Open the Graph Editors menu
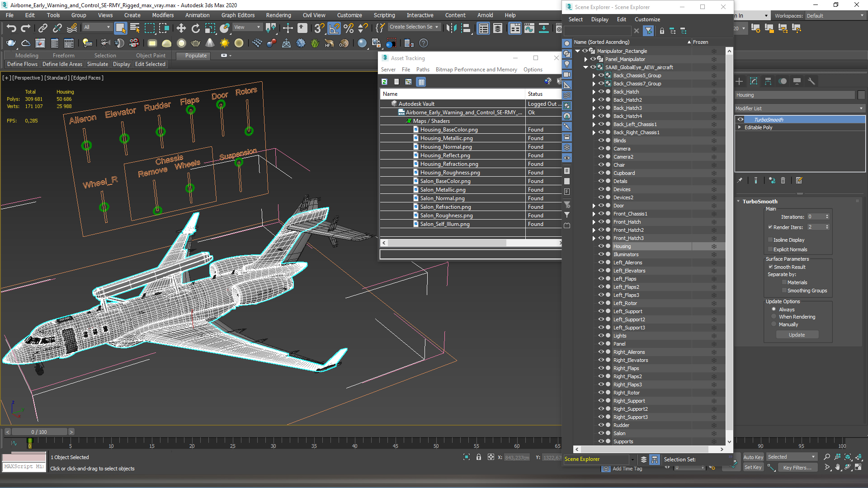Viewport: 868px width, 488px height. [x=238, y=15]
